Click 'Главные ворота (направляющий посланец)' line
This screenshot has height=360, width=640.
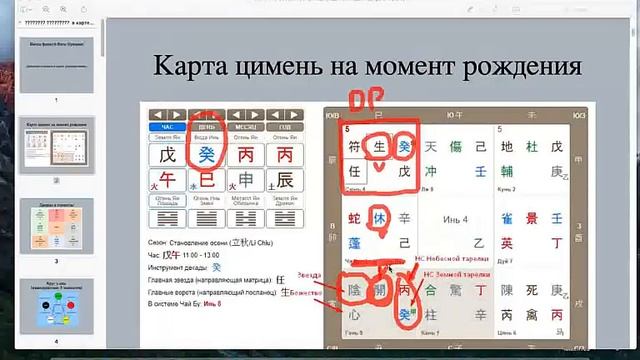[x=219, y=292]
